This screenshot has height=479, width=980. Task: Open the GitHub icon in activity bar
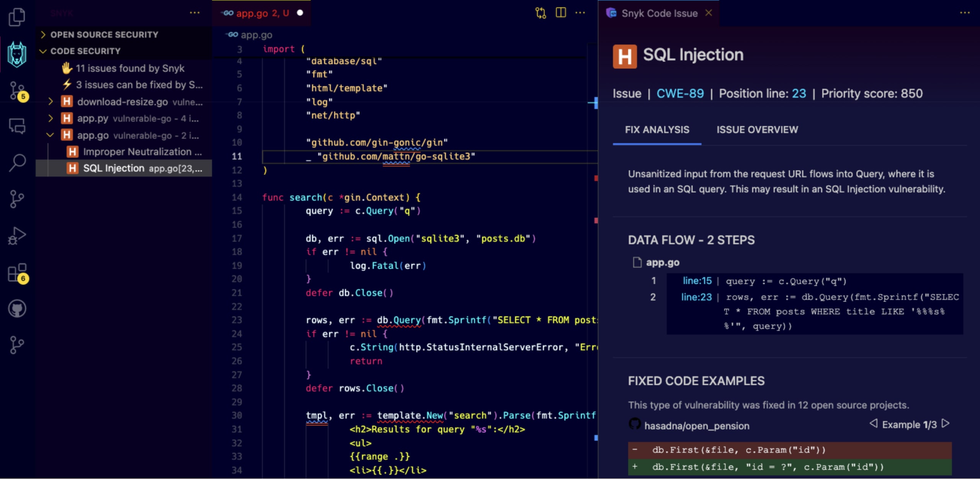tap(17, 308)
